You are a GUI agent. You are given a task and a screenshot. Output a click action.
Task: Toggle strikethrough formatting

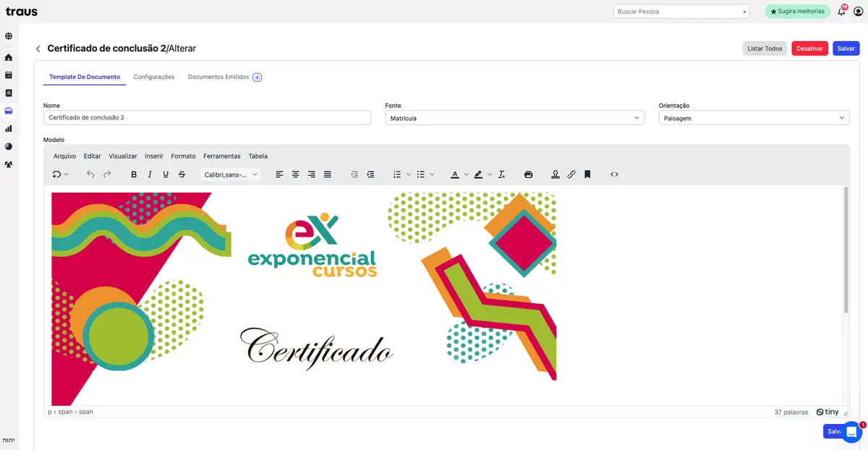pyautogui.click(x=182, y=174)
